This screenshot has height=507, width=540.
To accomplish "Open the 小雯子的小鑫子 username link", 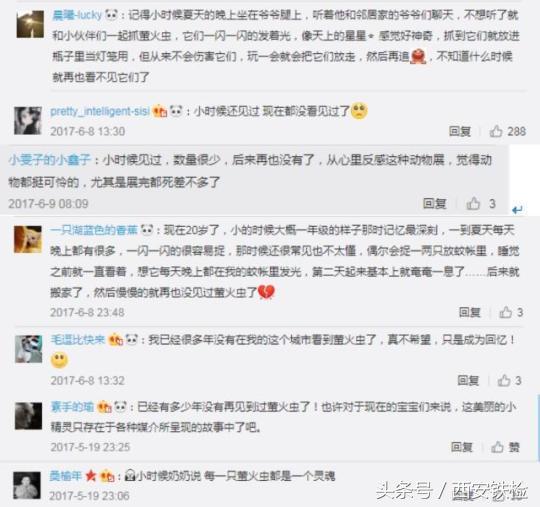I will 50,160.
